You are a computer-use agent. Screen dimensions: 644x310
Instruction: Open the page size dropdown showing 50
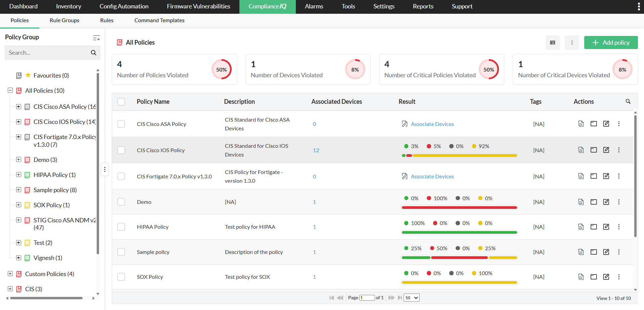(411, 298)
